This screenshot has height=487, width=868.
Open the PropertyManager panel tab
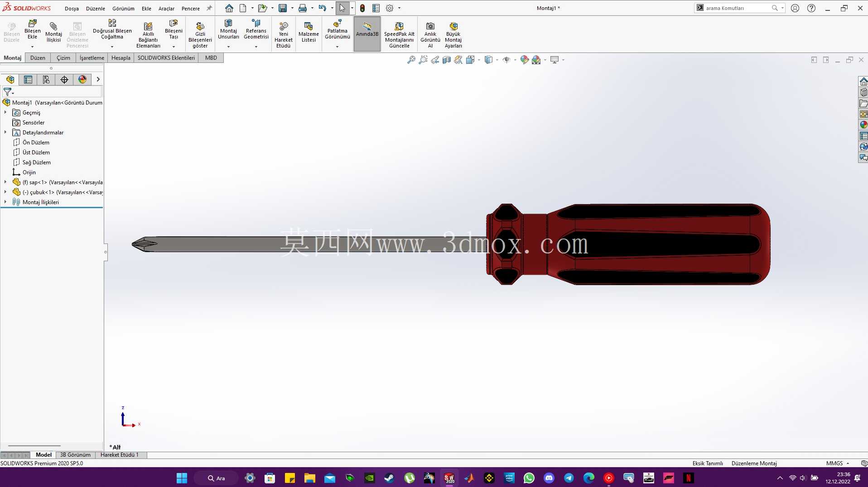[x=28, y=80]
